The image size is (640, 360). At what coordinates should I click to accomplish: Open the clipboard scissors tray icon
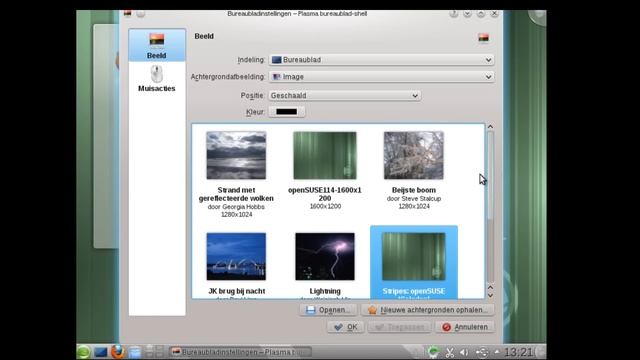tap(449, 352)
